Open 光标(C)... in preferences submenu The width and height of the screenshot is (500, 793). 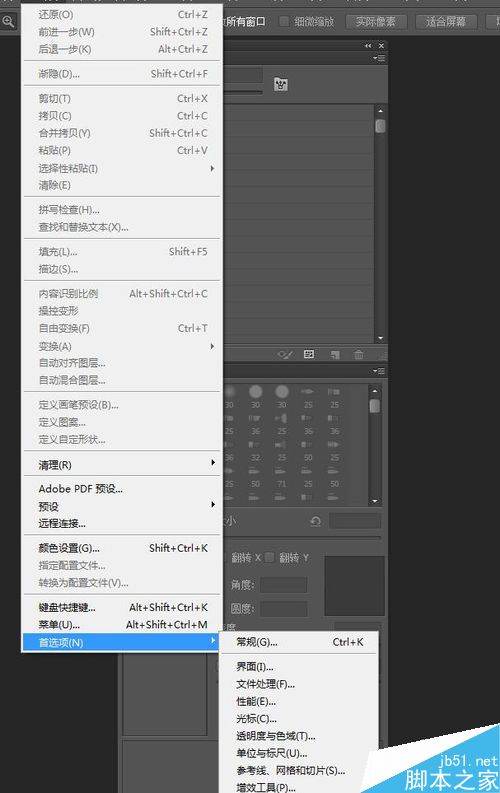click(299, 718)
